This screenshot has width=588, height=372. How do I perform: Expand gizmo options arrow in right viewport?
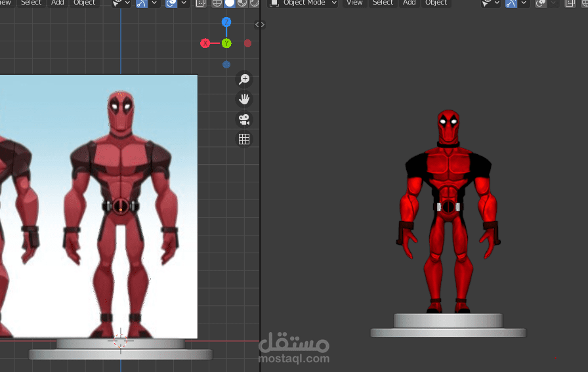click(524, 3)
